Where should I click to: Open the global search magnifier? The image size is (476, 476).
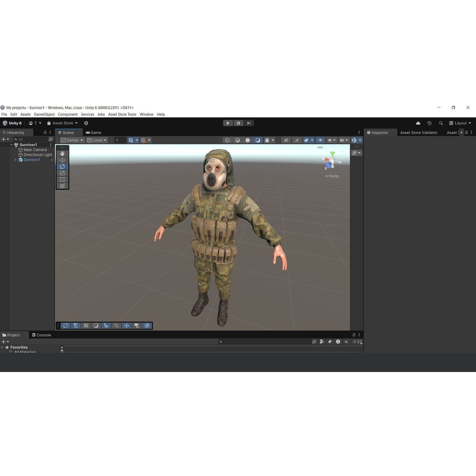click(x=441, y=123)
